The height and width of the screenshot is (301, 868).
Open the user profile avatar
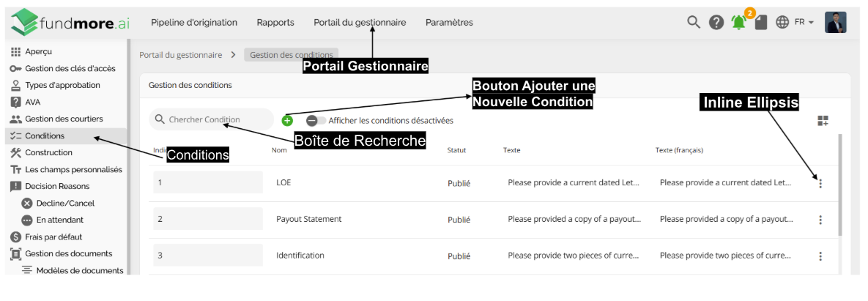(835, 23)
